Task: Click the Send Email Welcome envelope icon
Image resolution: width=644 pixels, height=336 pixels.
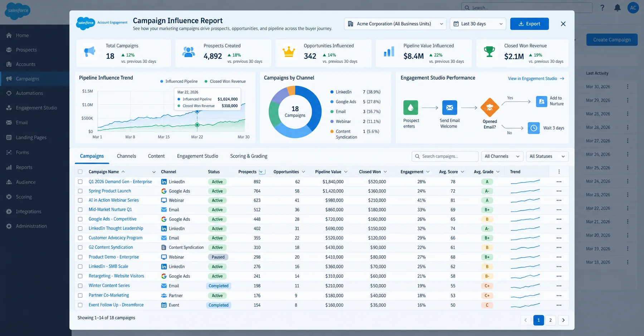Action: (x=450, y=107)
